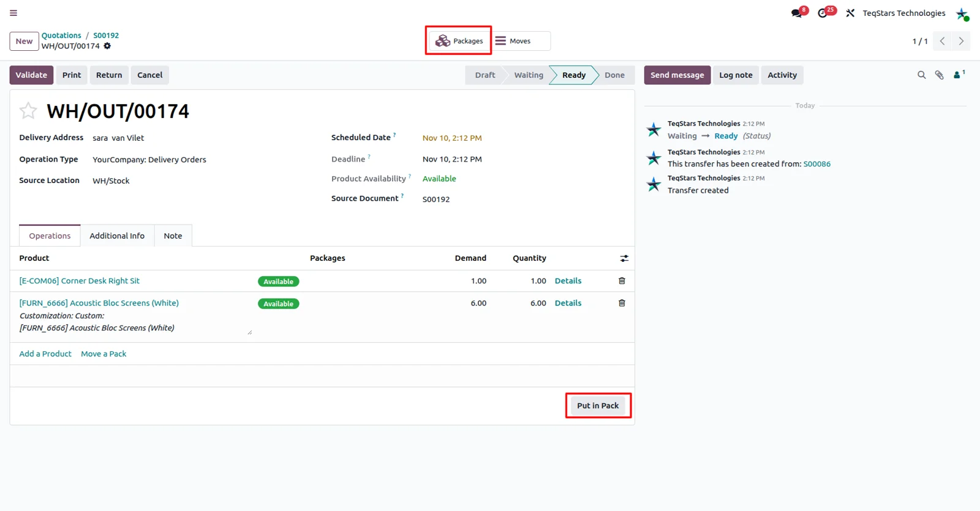The height and width of the screenshot is (511, 980).
Task: Open the hamburger main menu icon
Action: click(13, 13)
